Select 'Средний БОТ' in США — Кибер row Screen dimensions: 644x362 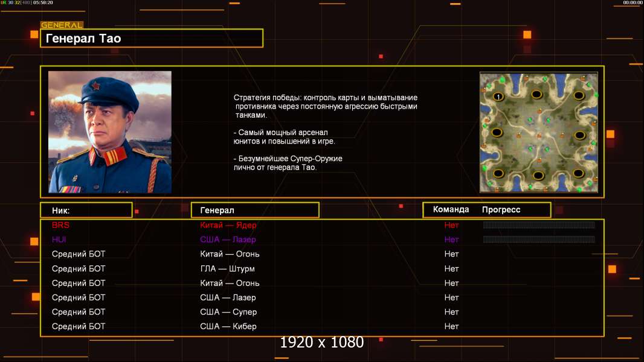[x=79, y=326]
